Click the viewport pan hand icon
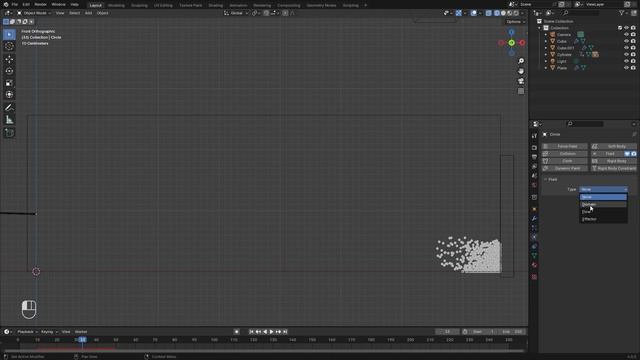This screenshot has height=360, width=640. tap(521, 71)
